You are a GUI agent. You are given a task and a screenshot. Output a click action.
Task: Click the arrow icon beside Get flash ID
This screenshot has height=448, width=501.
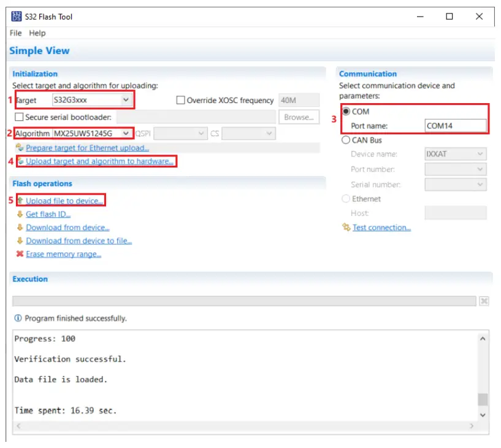(x=20, y=214)
